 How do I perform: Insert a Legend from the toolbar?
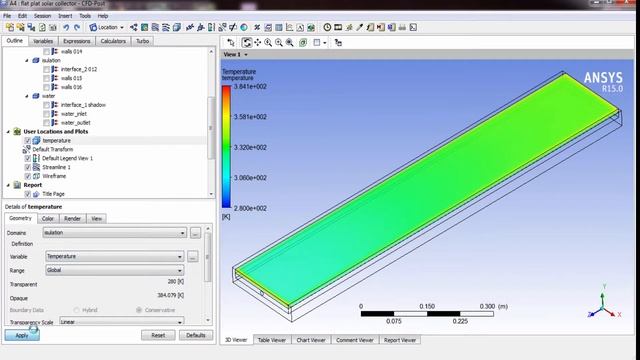click(211, 27)
